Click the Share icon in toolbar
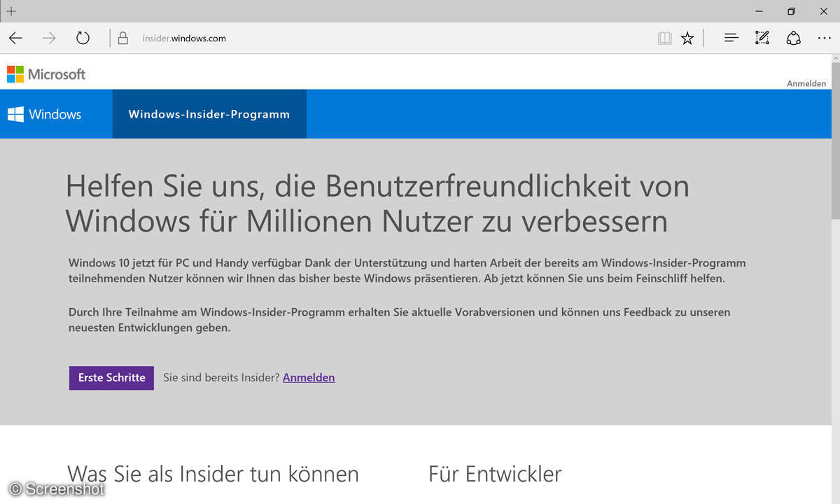Screen dimensions: 840x504 click(x=793, y=38)
